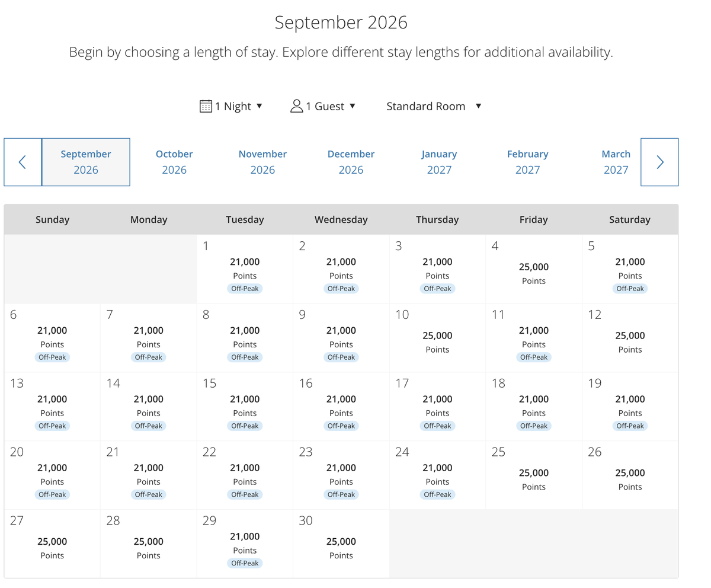Screen dimensions: 711x588
Task: Pick Sunday September 27 date cell
Action: [52, 544]
